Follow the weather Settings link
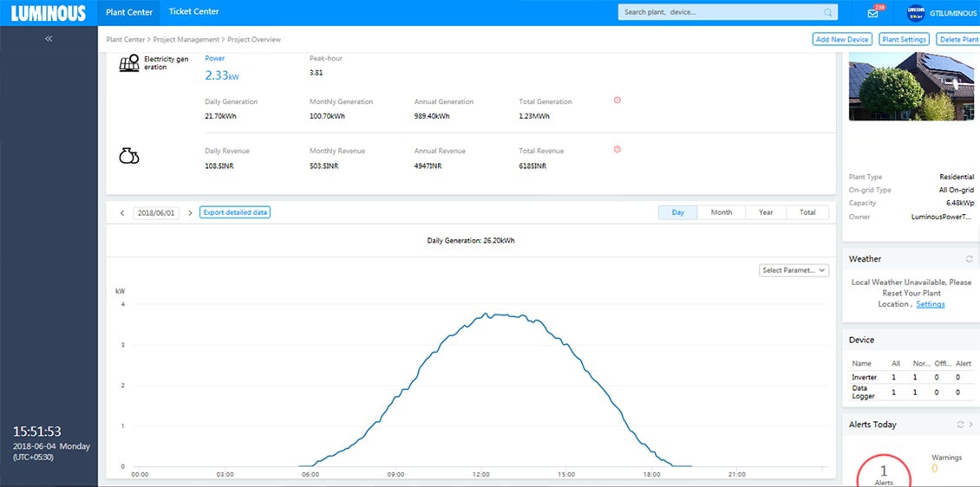Image resolution: width=980 pixels, height=487 pixels. pyautogui.click(x=930, y=304)
